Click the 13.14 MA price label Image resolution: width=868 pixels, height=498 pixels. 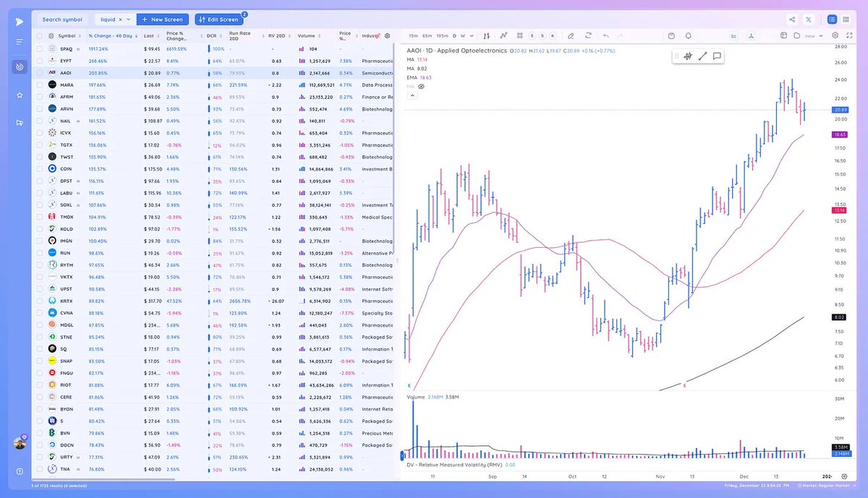pos(840,211)
